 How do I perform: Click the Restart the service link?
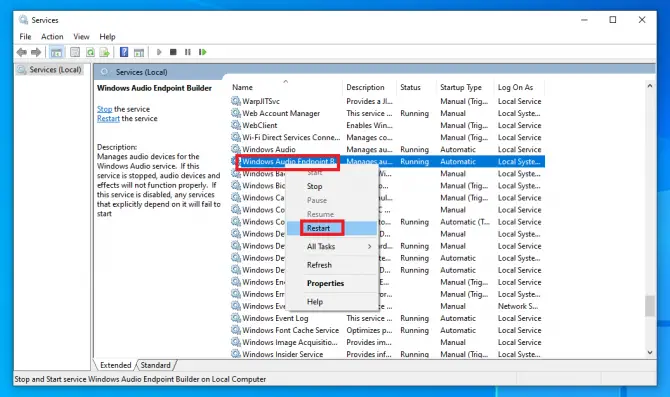click(108, 118)
